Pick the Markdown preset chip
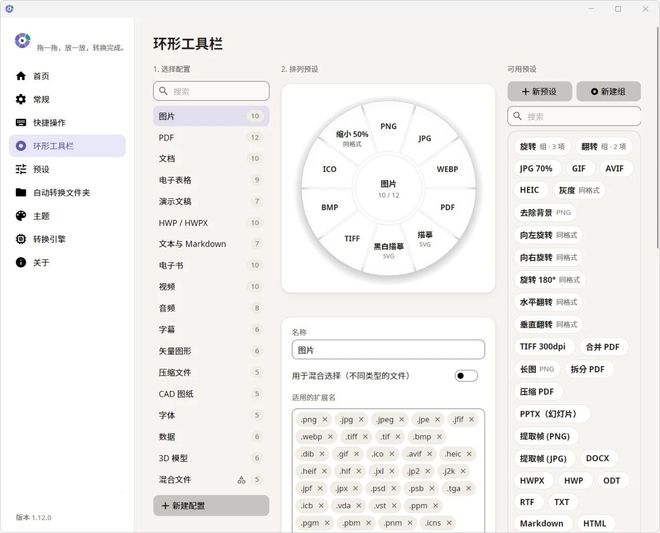This screenshot has width=660, height=533. (x=541, y=523)
